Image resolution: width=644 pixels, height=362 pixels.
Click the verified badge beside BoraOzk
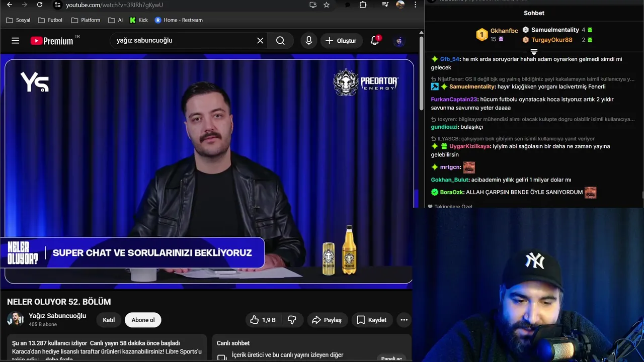click(435, 192)
